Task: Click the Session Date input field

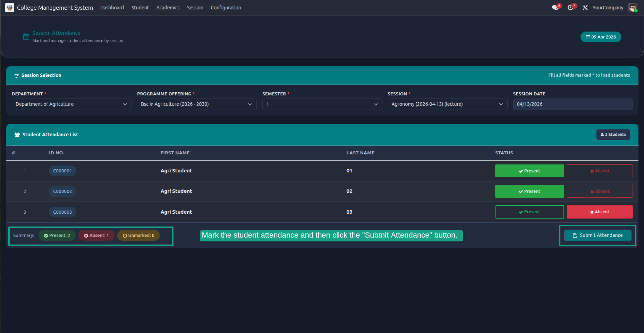Action: pyautogui.click(x=573, y=104)
